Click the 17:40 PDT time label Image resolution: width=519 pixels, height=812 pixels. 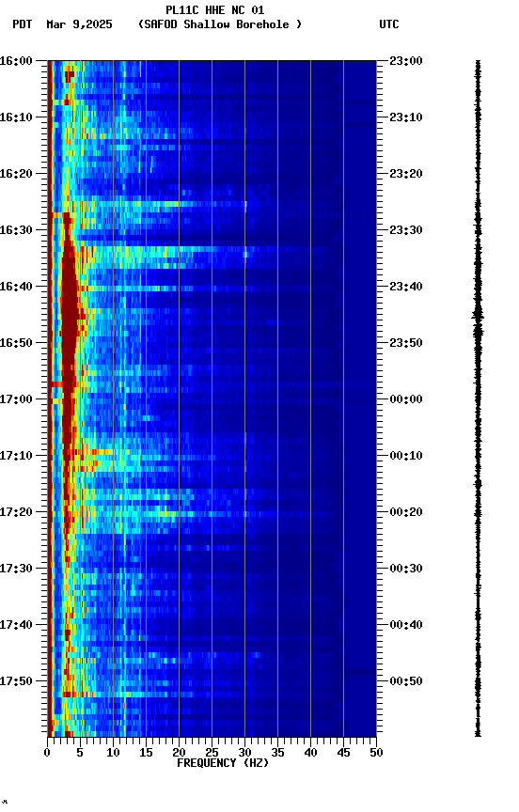[x=16, y=626]
